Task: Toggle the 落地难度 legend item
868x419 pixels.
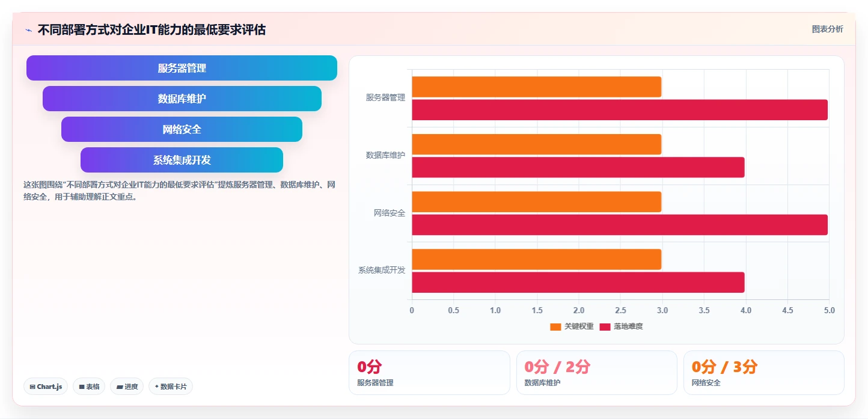Action: (x=622, y=326)
